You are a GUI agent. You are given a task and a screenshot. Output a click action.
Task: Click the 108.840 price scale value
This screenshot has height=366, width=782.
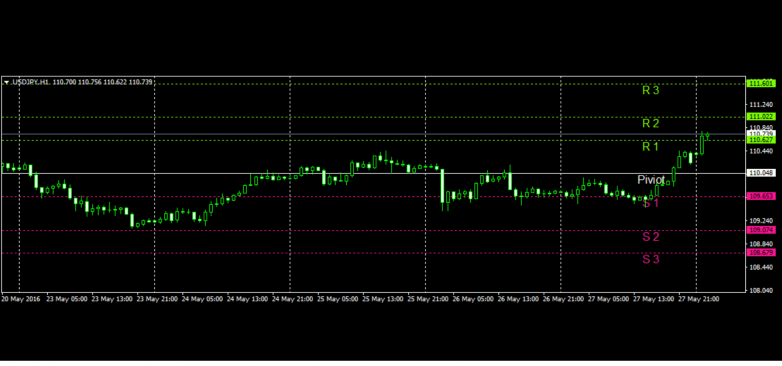pos(761,244)
